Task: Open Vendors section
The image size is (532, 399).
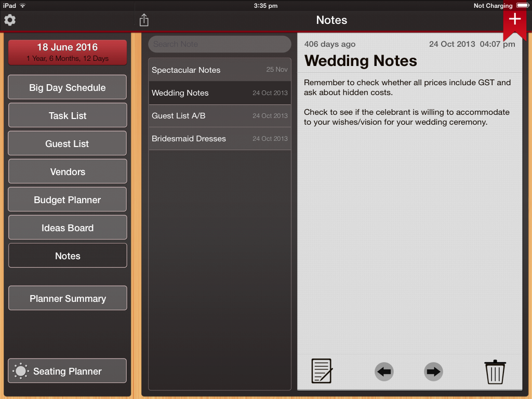Action: [68, 171]
